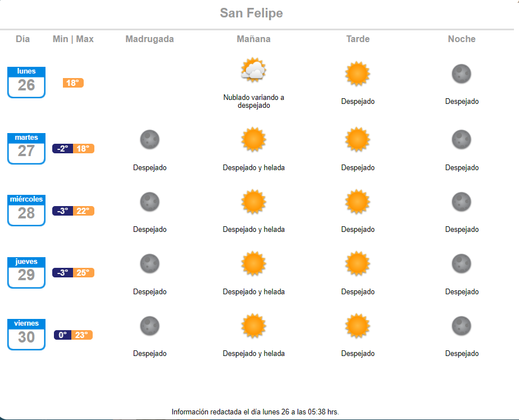The image size is (519, 420).
Task: Click the 'Nublado variando a despejado' label
Action: point(253,101)
